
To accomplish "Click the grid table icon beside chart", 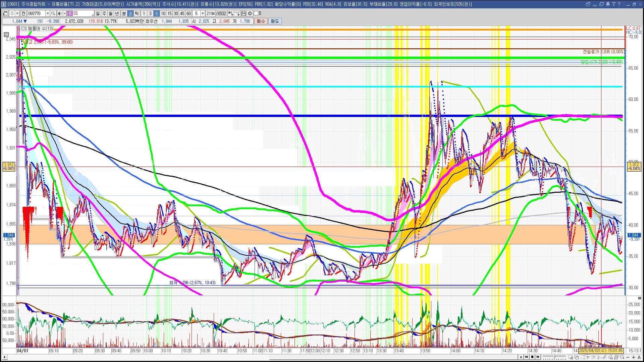I will [6, 34].
